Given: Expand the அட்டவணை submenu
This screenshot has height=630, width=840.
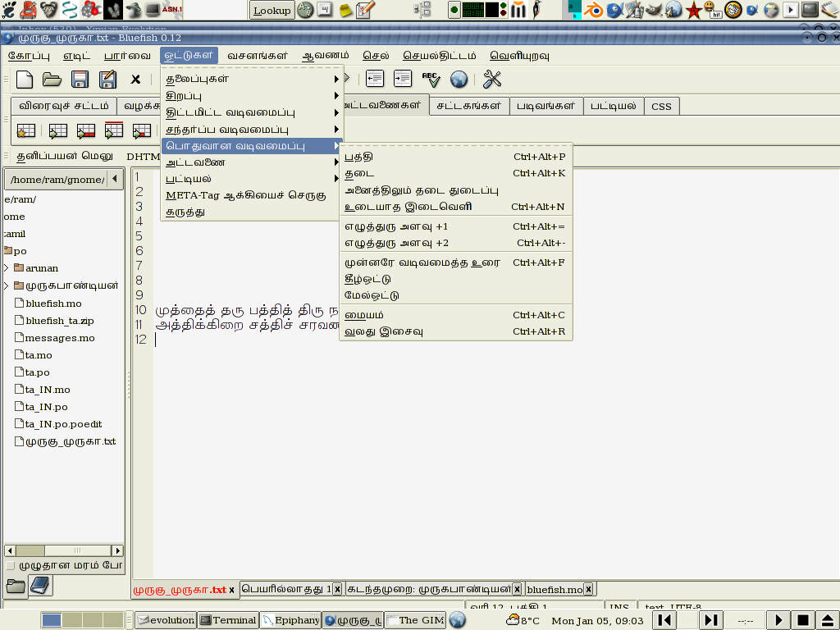Looking at the screenshot, I should tap(252, 162).
